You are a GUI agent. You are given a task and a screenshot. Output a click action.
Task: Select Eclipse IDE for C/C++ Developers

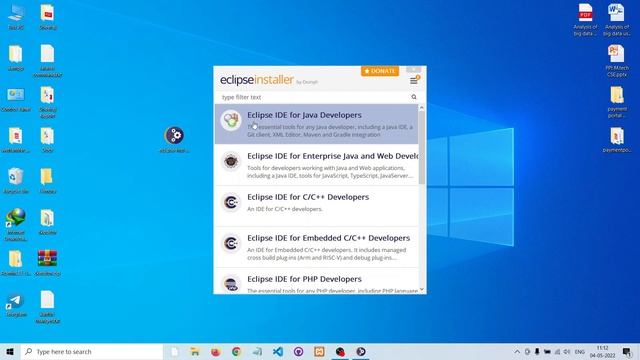316,206
